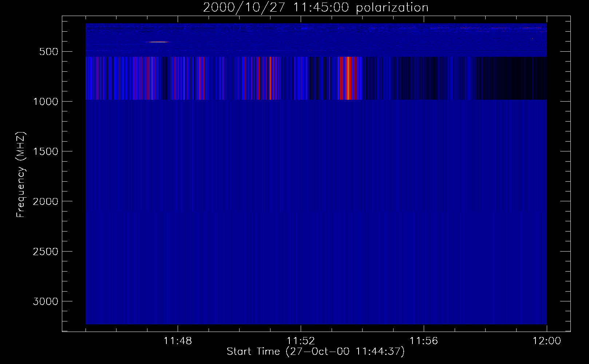Click the 12:00 time tick label
The height and width of the screenshot is (364, 589).
[x=547, y=341]
